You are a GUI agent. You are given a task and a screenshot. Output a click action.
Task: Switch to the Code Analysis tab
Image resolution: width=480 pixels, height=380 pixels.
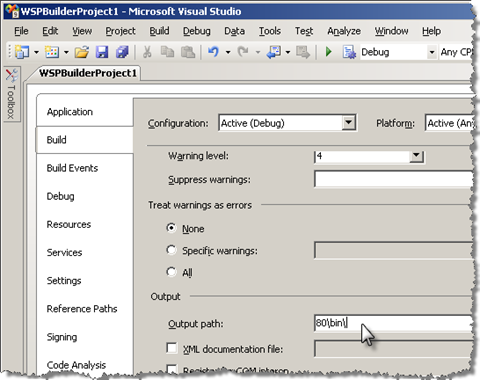click(84, 365)
